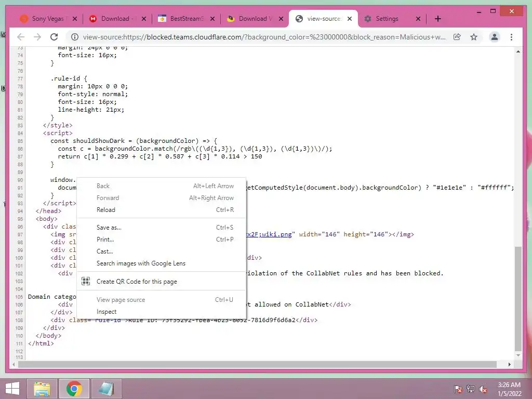This screenshot has height=399, width=532.
Task: Click the scroll up arrow of vertical scrollbar
Action: [518, 51]
